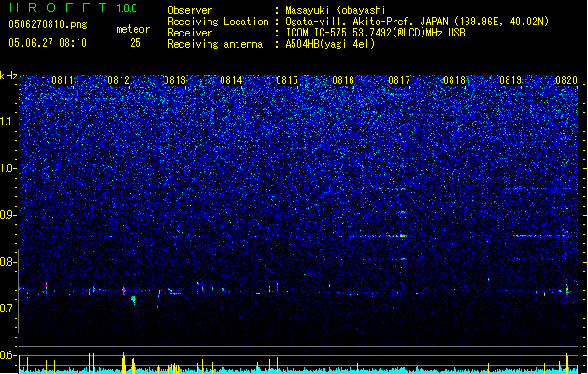Click the 'Receiver' field label

pos(190,33)
